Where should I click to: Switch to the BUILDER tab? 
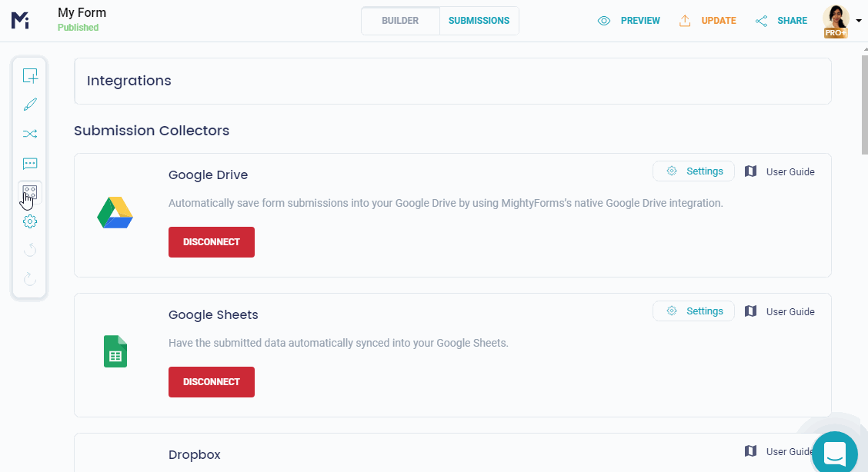pos(400,21)
